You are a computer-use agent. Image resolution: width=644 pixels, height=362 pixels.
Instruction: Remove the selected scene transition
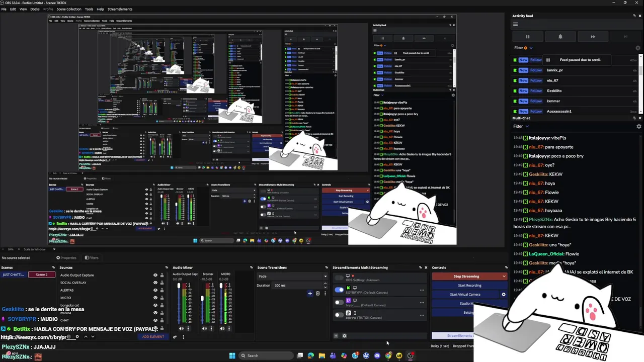point(317,293)
